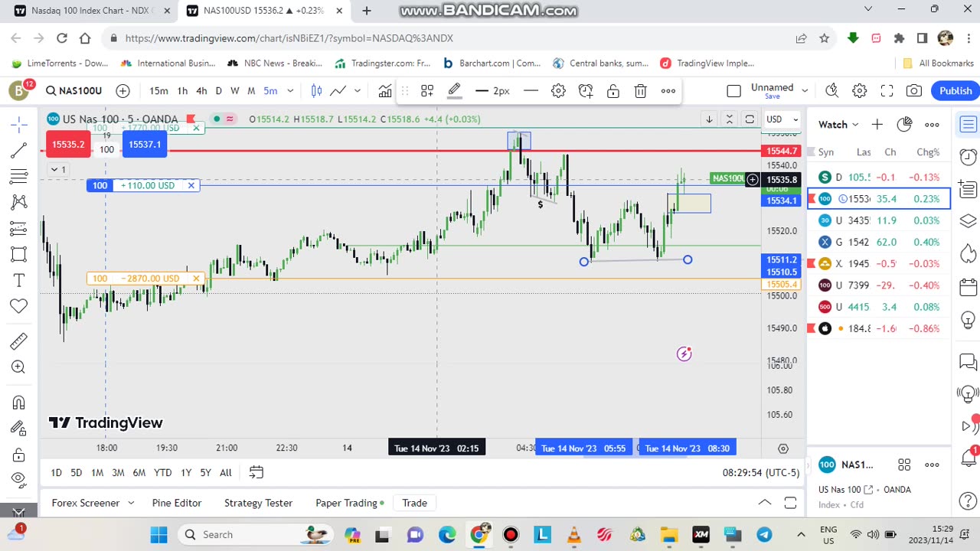The height and width of the screenshot is (551, 980).
Task: Toggle lock all drawing tools
Action: pos(19,455)
